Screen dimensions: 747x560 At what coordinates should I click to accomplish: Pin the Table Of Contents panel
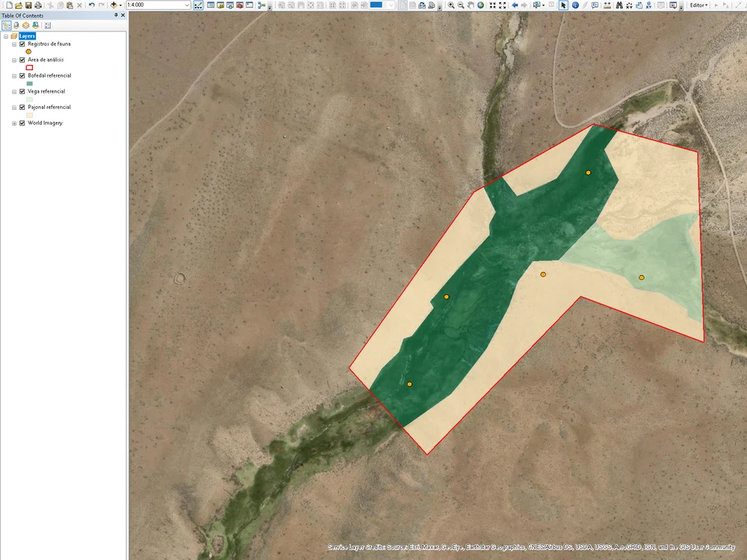[116, 15]
